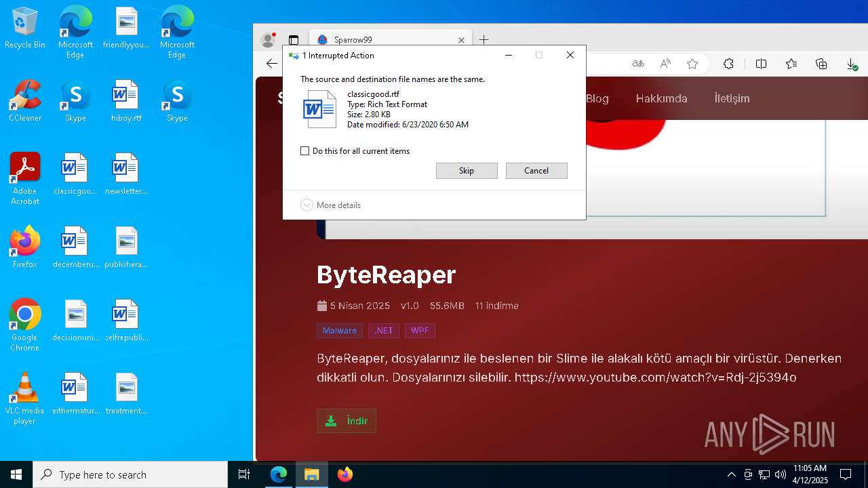
Task: Click Skip in the Interrupted Action dialog
Action: click(467, 171)
